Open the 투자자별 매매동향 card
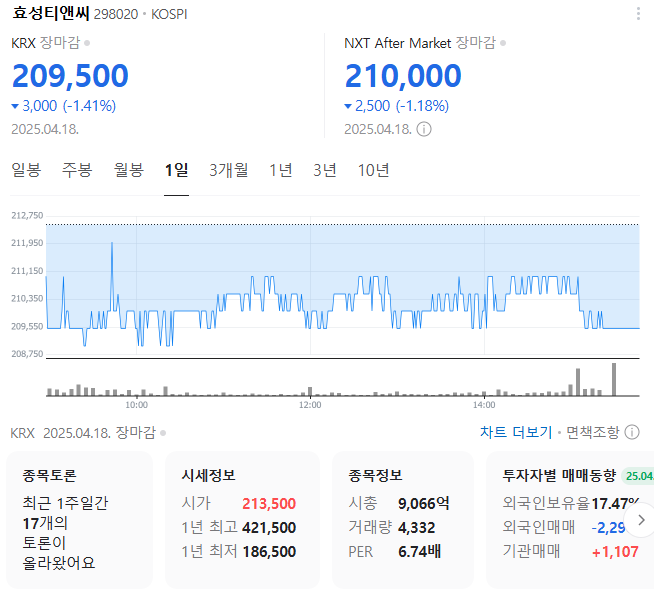The image size is (654, 589). (570, 520)
